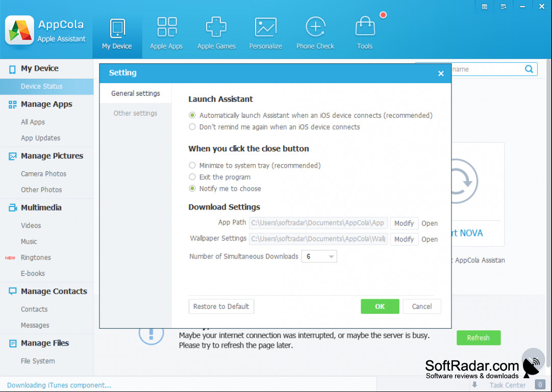The height and width of the screenshot is (392, 552).
Task: Open the Phone Check section
Action: tap(315, 34)
